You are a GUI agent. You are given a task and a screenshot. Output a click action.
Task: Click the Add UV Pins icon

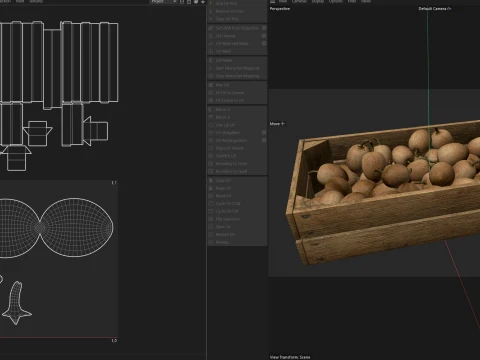pyautogui.click(x=211, y=3)
